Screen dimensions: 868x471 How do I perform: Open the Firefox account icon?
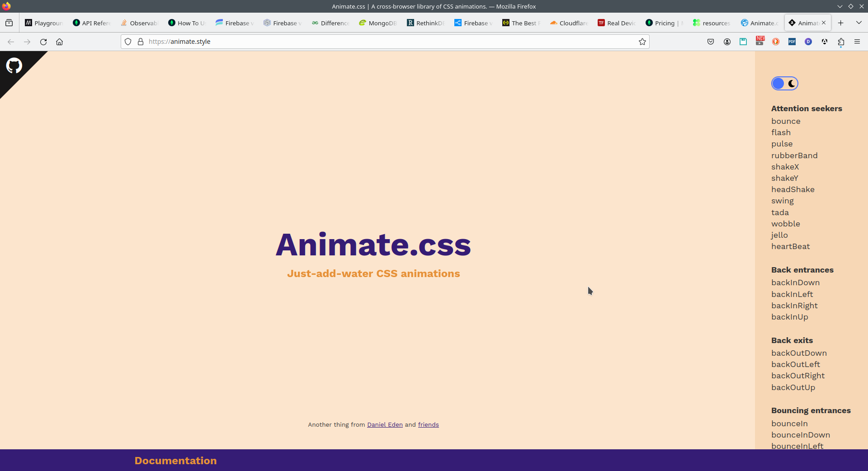[x=727, y=42]
